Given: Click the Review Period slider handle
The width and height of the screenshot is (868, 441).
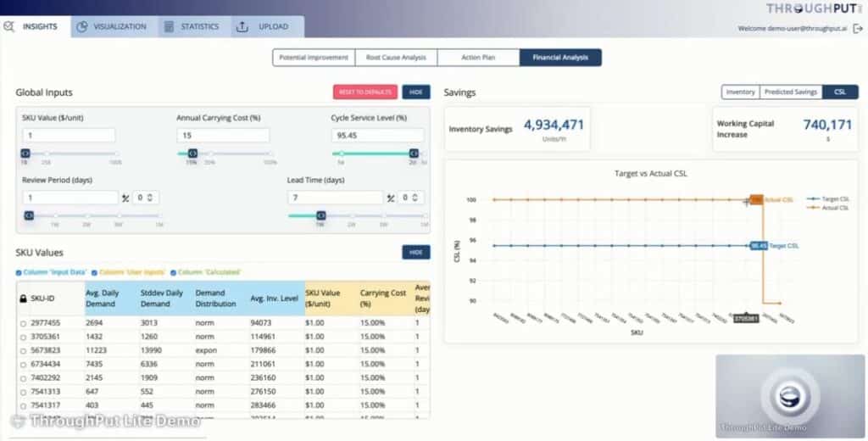Looking at the screenshot, I should coord(29,215).
